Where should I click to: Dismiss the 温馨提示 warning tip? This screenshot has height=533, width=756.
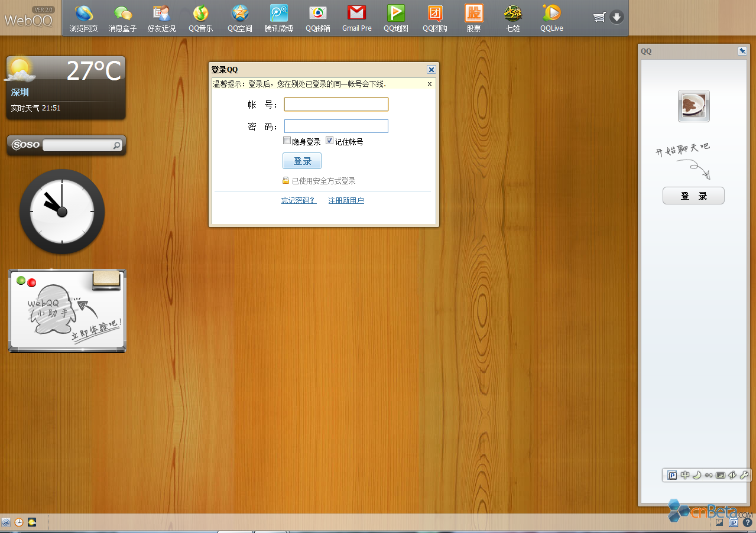pos(430,84)
